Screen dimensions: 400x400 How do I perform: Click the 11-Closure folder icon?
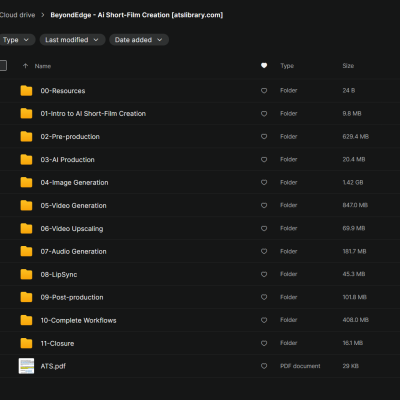click(x=26, y=343)
